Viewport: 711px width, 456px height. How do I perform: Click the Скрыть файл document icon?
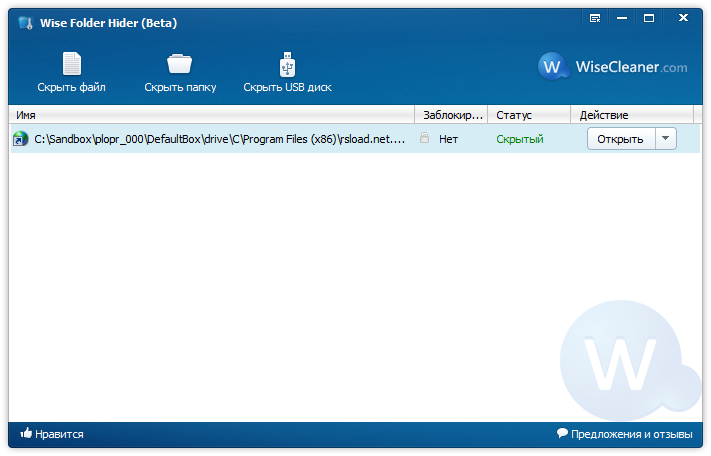point(72,63)
